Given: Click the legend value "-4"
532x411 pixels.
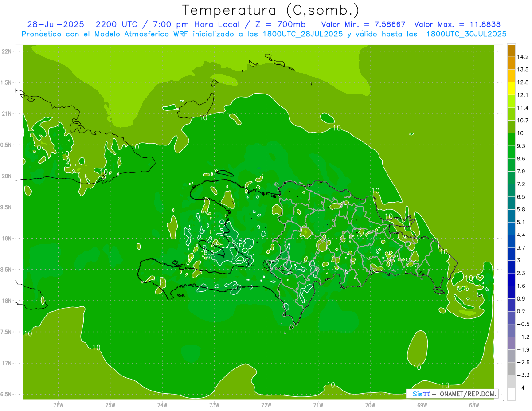Looking at the screenshot, I should pos(520,388).
